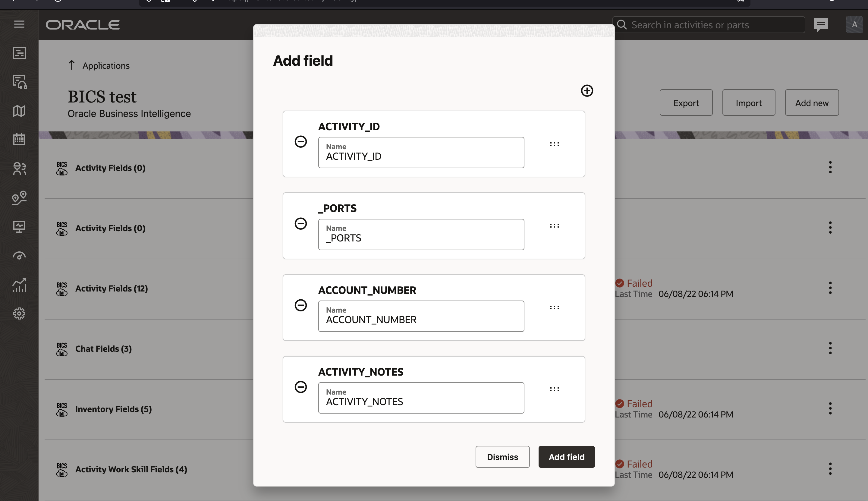Viewport: 868px width, 501px height.
Task: Remove the ACTIVITY_ID field with minus icon
Action: tap(300, 141)
